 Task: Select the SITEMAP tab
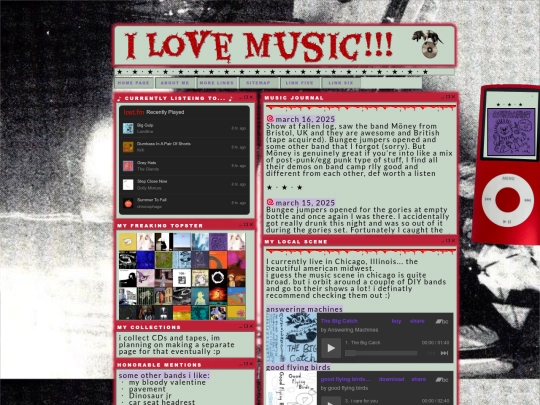(x=258, y=83)
